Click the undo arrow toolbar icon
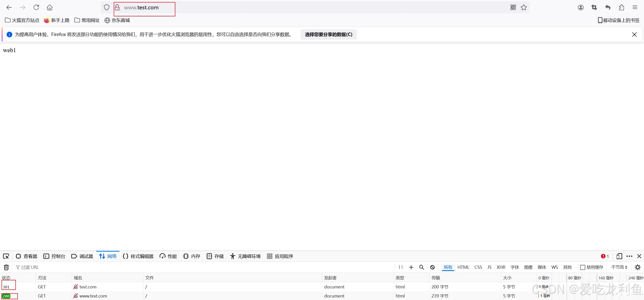The image size is (644, 300). click(x=608, y=8)
